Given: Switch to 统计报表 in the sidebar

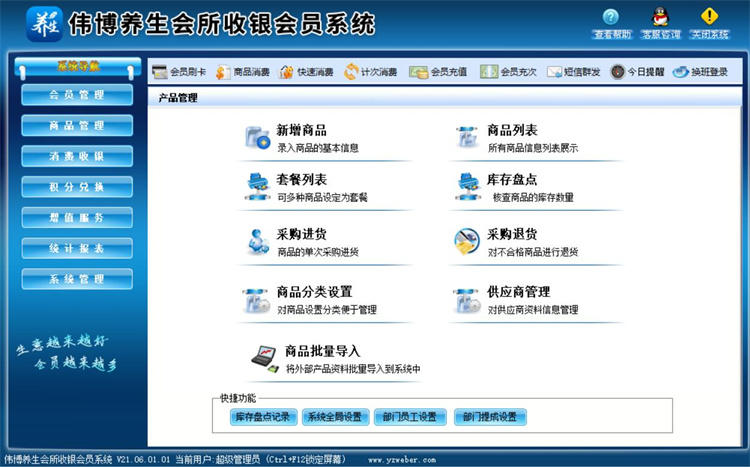Looking at the screenshot, I should tap(77, 248).
